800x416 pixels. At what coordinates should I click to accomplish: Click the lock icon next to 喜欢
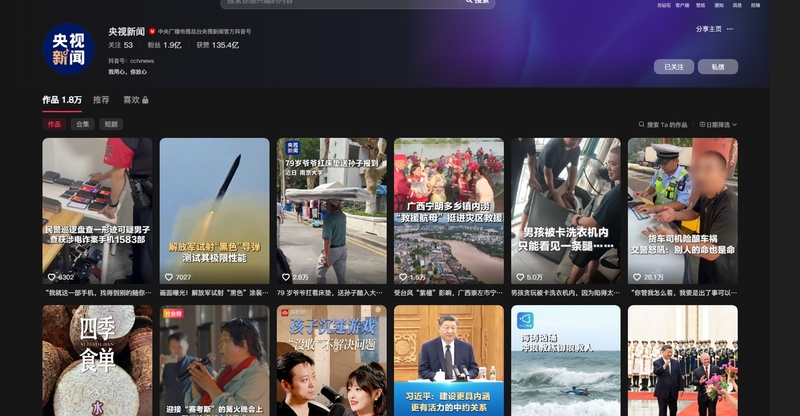pyautogui.click(x=145, y=100)
